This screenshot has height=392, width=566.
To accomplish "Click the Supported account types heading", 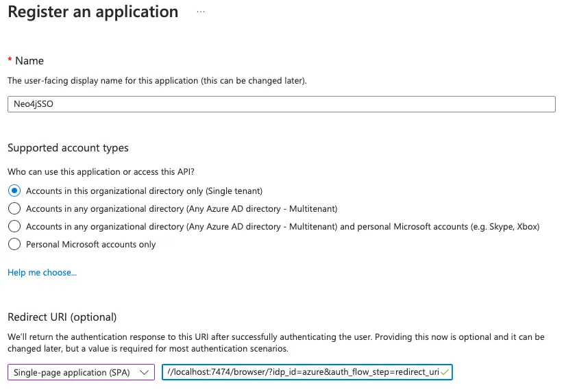I will (68, 147).
